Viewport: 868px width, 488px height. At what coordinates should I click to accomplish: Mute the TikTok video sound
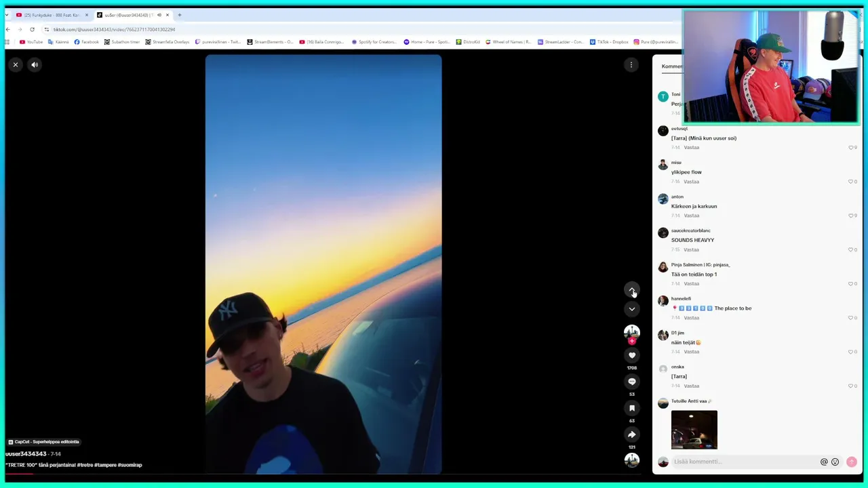point(35,64)
